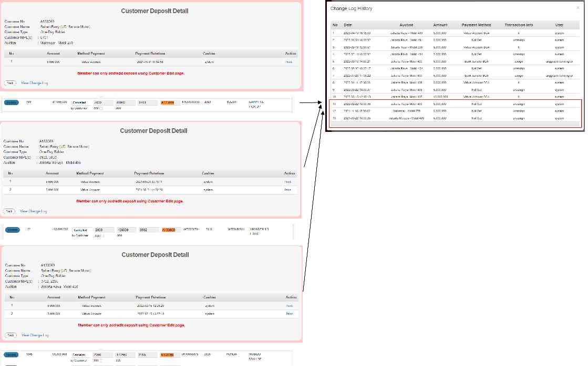Open View Change Log in Mobil 499 panel
The height and width of the screenshot is (371, 588).
(34, 211)
